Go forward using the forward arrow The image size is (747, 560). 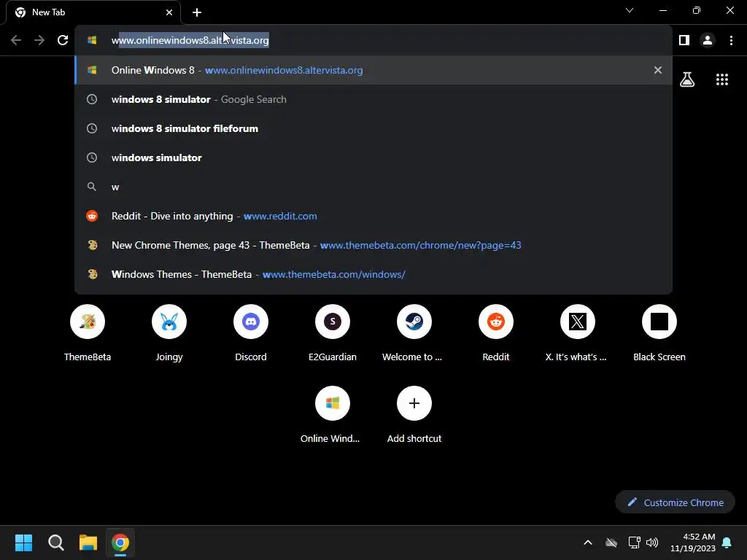tap(39, 40)
